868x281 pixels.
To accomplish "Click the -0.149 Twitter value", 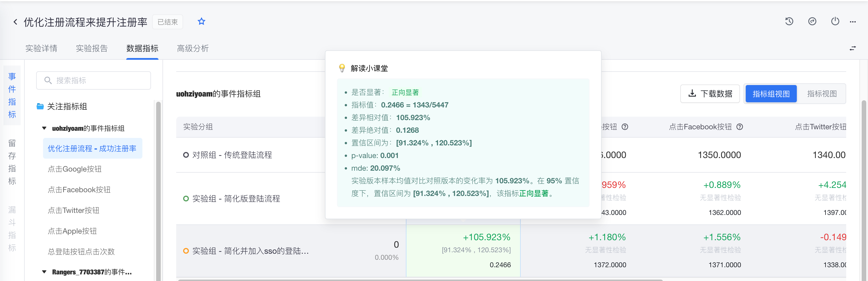I will point(833,237).
